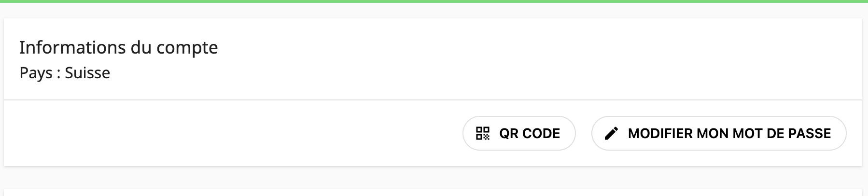
Task: Click the green progress bar at top
Action: pyautogui.click(x=434, y=1)
